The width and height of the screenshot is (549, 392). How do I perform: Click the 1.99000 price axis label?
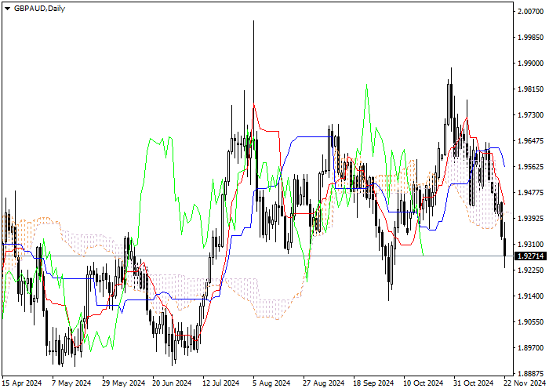[x=530, y=64]
